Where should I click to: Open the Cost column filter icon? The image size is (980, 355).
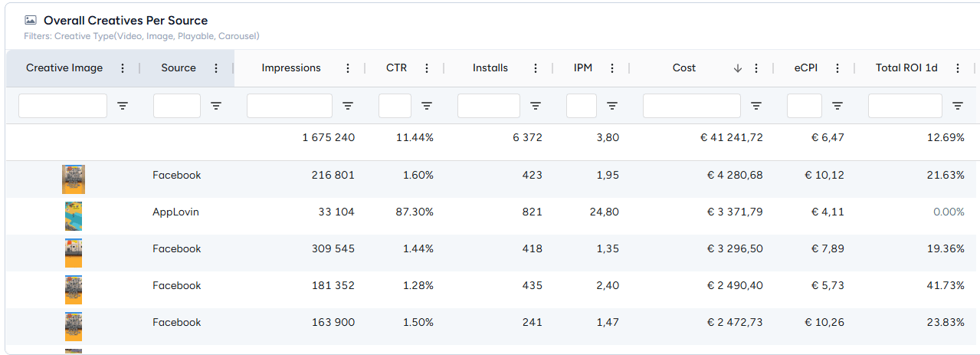756,106
